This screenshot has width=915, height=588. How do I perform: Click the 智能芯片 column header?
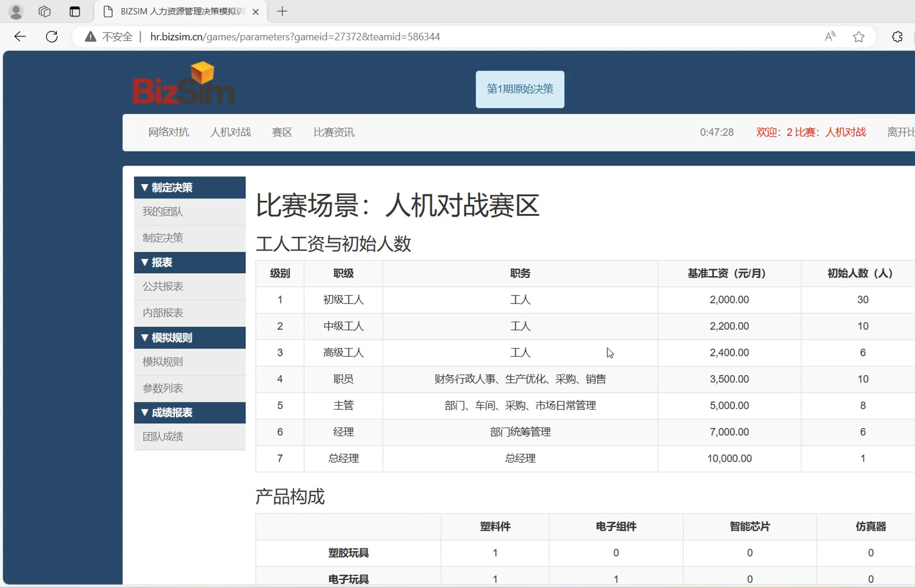750,526
